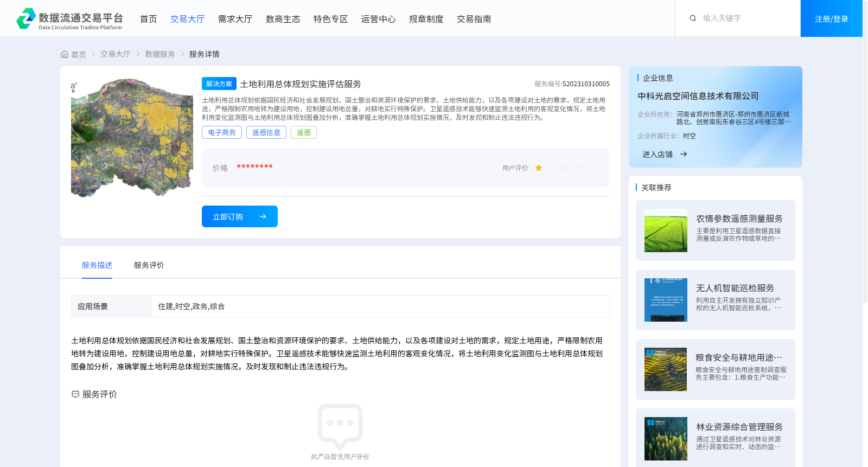Click the 注册/登录 button

[x=832, y=18]
